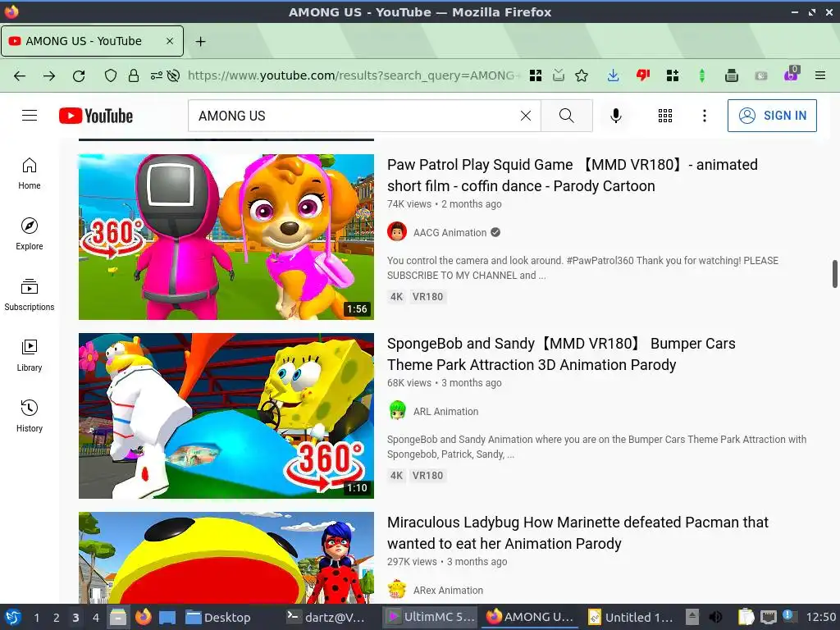Open the taskbar start menu icon

(13, 617)
